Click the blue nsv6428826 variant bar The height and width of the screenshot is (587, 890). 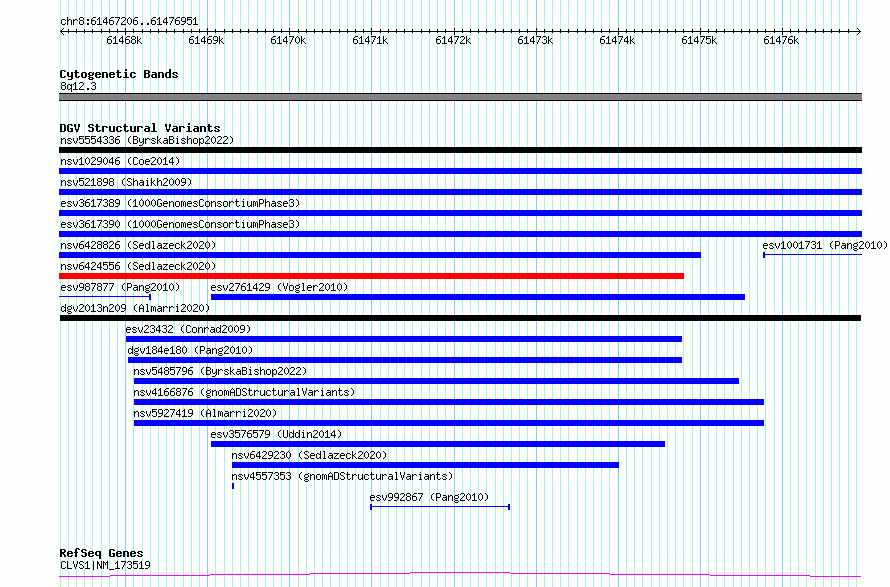click(380, 255)
